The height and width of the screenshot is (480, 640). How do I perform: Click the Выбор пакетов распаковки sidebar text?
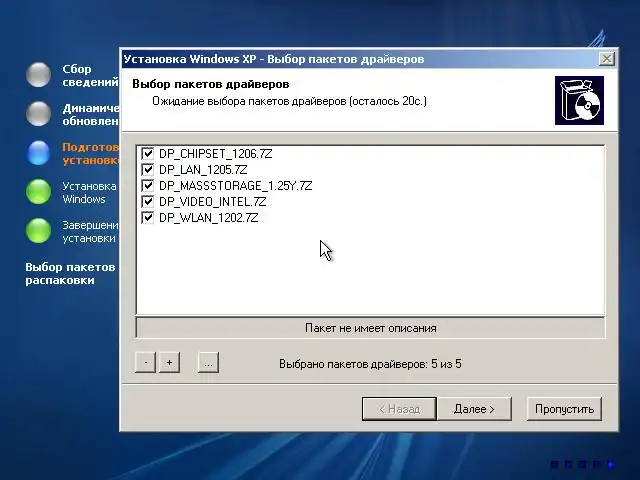pos(70,273)
